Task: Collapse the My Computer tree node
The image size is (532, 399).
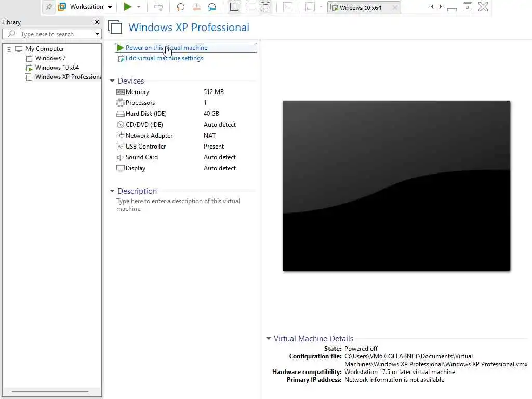Action: (x=9, y=49)
